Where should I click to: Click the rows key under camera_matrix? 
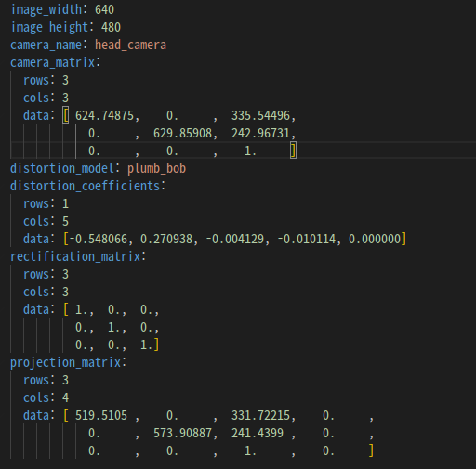[36, 80]
